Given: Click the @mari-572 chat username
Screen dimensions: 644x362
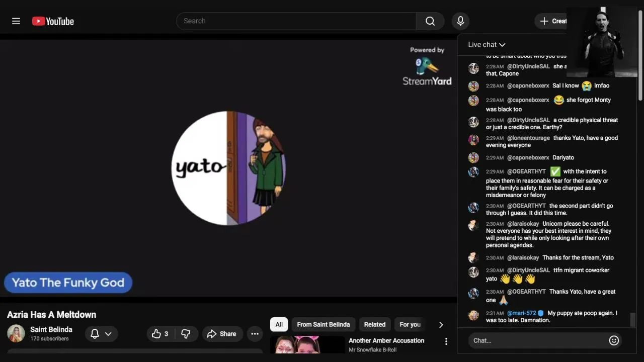Looking at the screenshot, I should (522, 313).
